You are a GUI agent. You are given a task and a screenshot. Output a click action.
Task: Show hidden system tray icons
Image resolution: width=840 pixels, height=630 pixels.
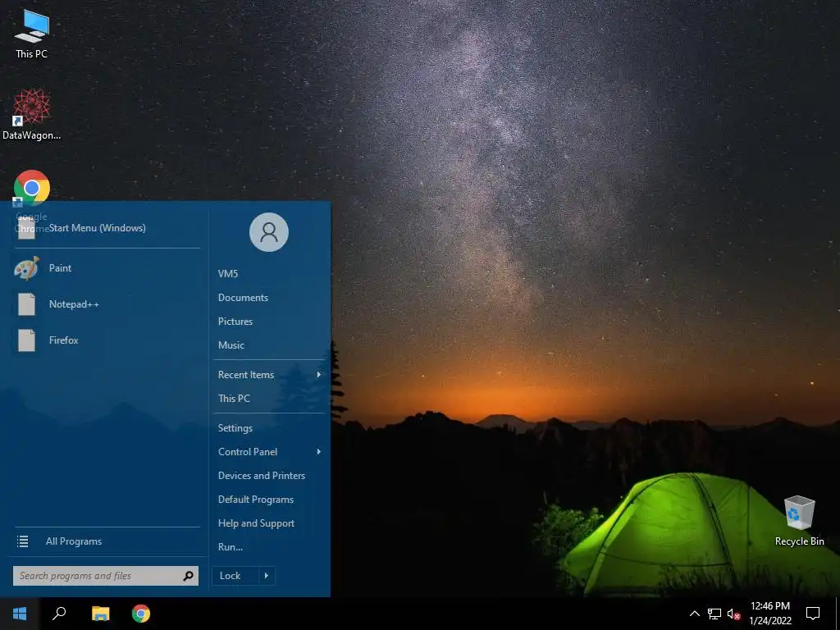tap(694, 614)
